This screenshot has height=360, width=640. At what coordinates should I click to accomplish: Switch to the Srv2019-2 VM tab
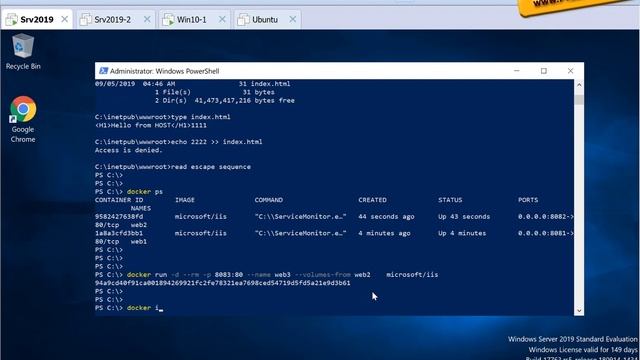pyautogui.click(x=116, y=20)
